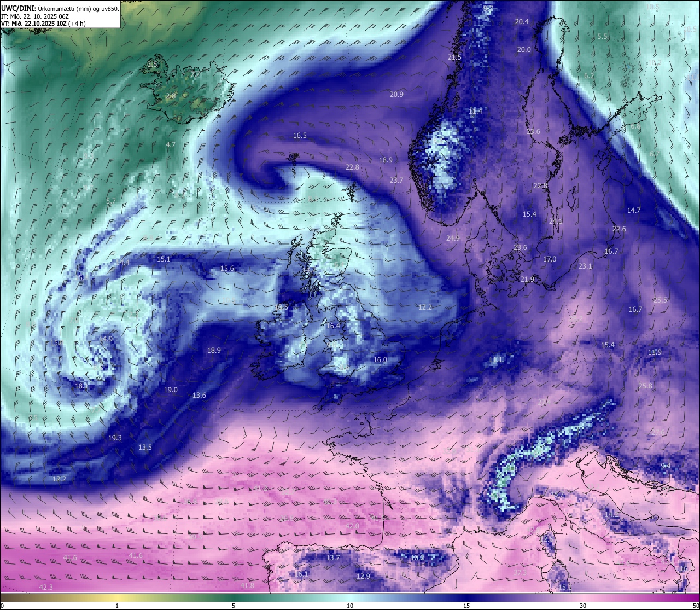
Task: Select the 17.0 value label
Action: (550, 259)
